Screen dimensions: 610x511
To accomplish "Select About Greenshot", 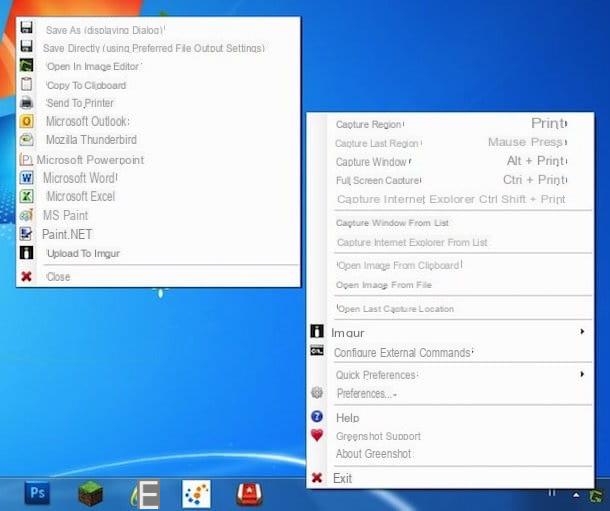I will (x=373, y=454).
